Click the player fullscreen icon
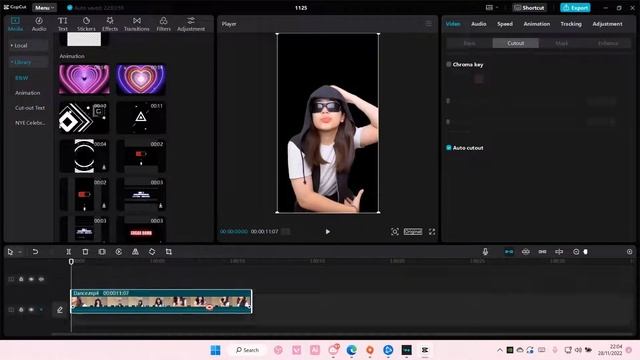The width and height of the screenshot is (640, 360). pos(432,232)
